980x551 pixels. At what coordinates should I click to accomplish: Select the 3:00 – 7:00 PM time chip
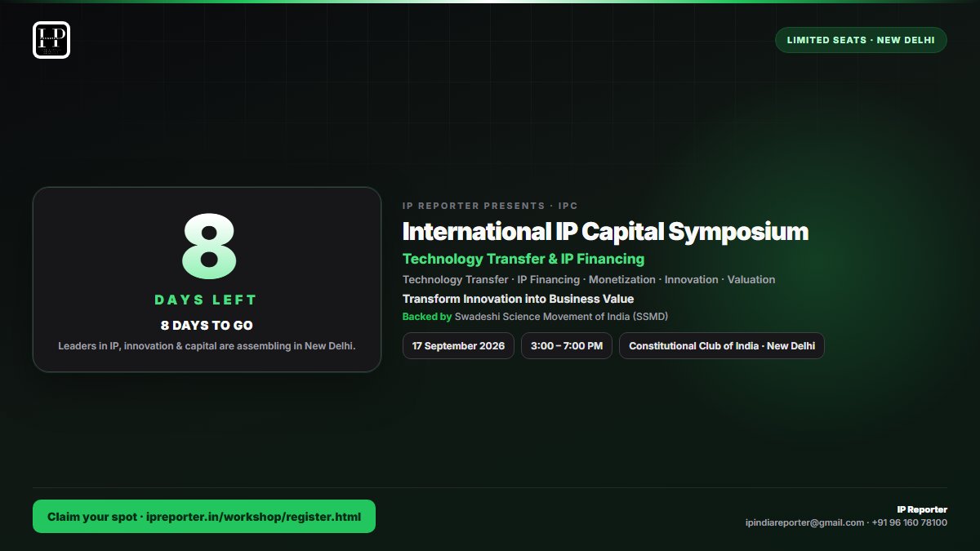[x=567, y=346]
